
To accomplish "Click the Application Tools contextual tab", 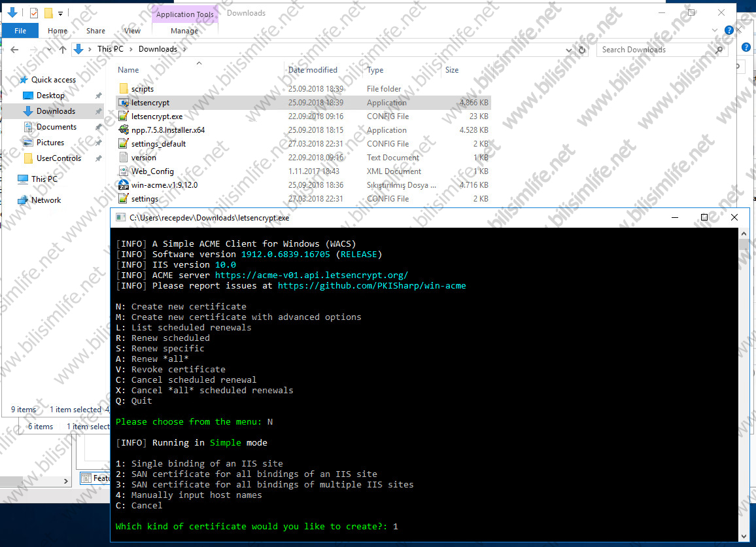I will tap(184, 14).
